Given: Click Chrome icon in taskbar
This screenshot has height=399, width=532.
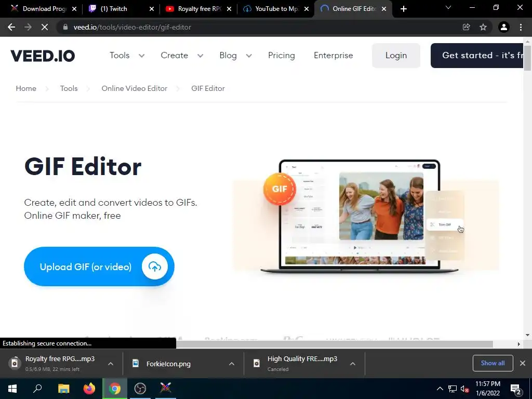Looking at the screenshot, I should tap(115, 389).
